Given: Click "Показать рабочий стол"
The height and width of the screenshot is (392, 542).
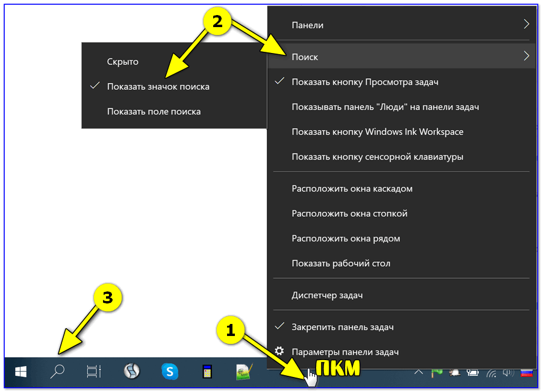Looking at the screenshot, I should [x=341, y=264].
